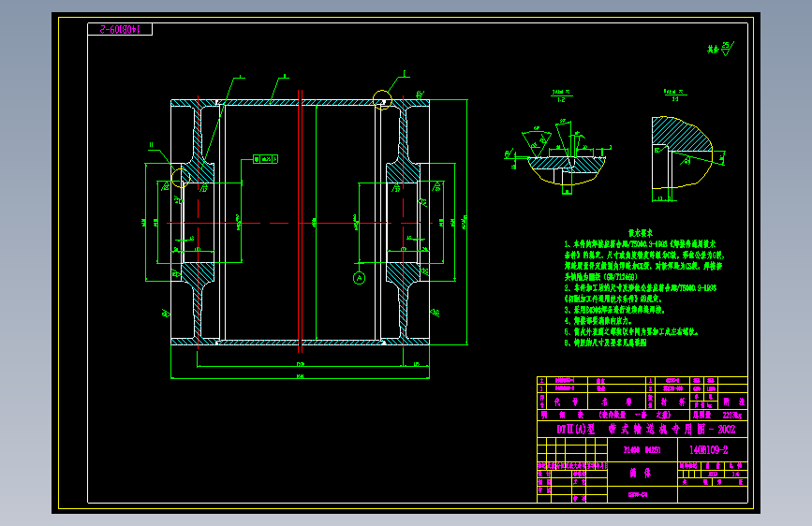This screenshot has width=812, height=526.
Task: Select the overall length dimension below drum
Action: (300, 376)
